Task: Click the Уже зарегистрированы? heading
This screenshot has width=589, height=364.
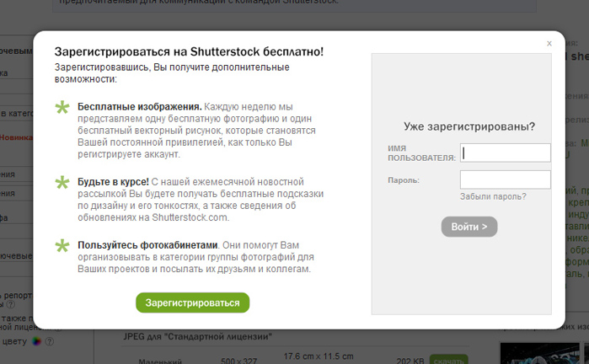Action: click(469, 126)
